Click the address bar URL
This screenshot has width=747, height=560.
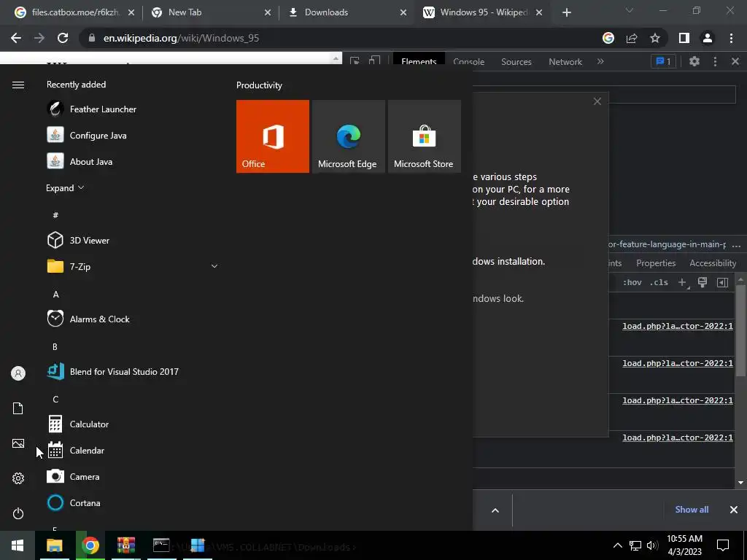coord(181,38)
